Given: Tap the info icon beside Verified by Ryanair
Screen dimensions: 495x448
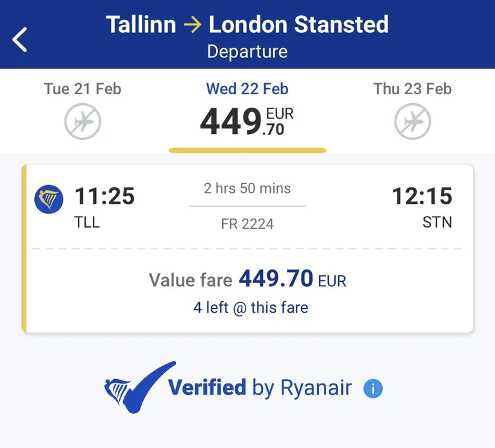Looking at the screenshot, I should pyautogui.click(x=373, y=388).
